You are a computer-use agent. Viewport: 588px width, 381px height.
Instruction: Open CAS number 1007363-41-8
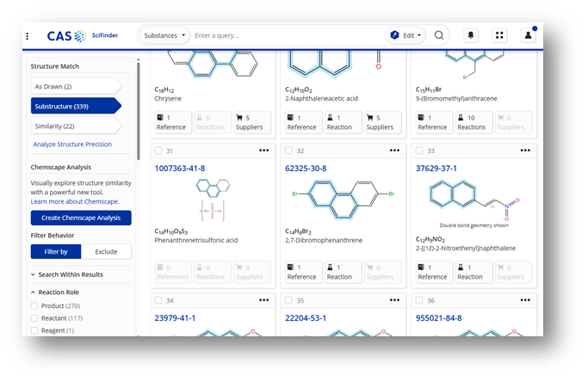180,169
